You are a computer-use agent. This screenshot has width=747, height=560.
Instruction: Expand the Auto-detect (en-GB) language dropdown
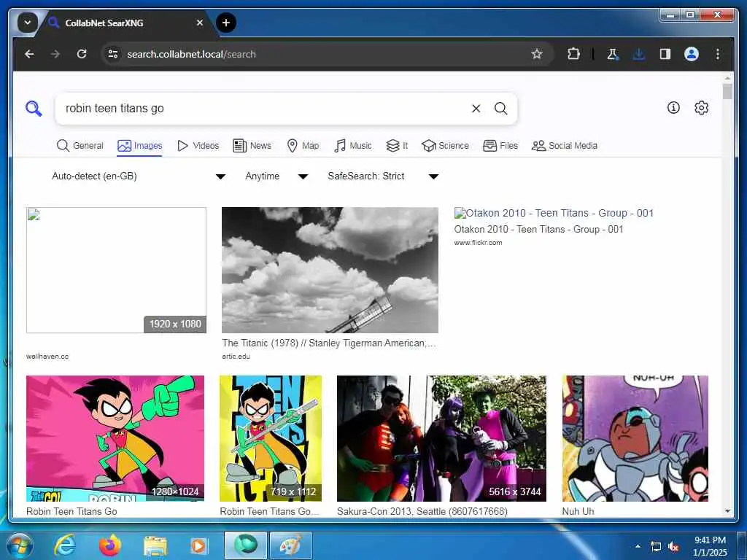point(139,176)
